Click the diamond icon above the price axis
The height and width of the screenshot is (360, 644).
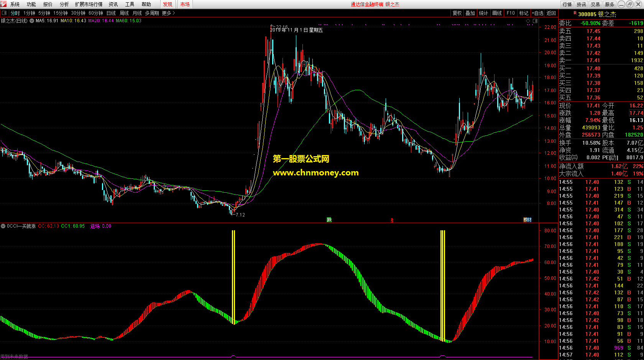[x=528, y=21]
